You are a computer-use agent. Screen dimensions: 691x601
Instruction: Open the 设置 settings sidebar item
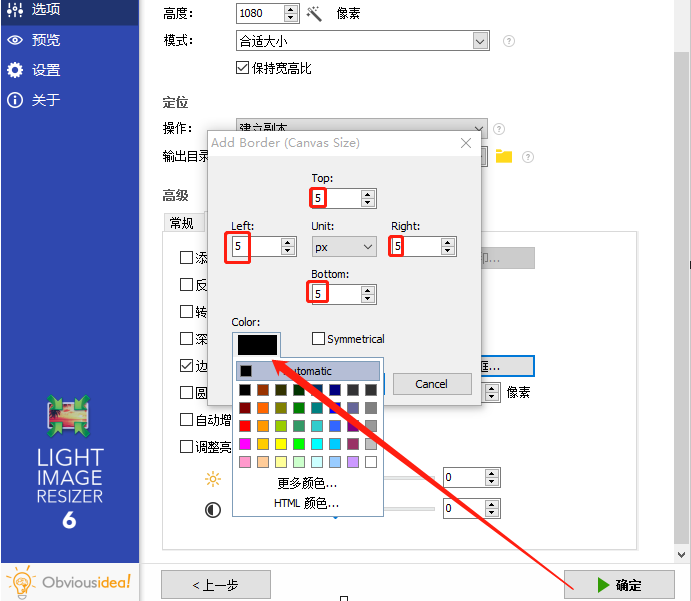coord(70,70)
